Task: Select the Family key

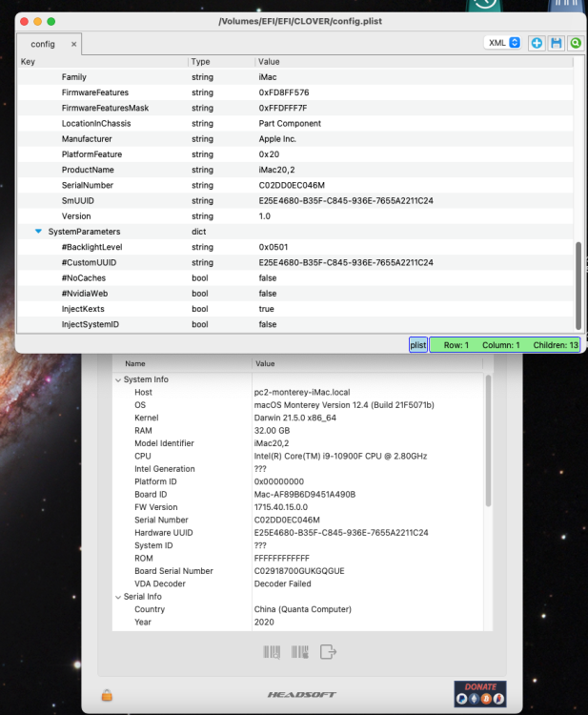Action: pos(73,77)
